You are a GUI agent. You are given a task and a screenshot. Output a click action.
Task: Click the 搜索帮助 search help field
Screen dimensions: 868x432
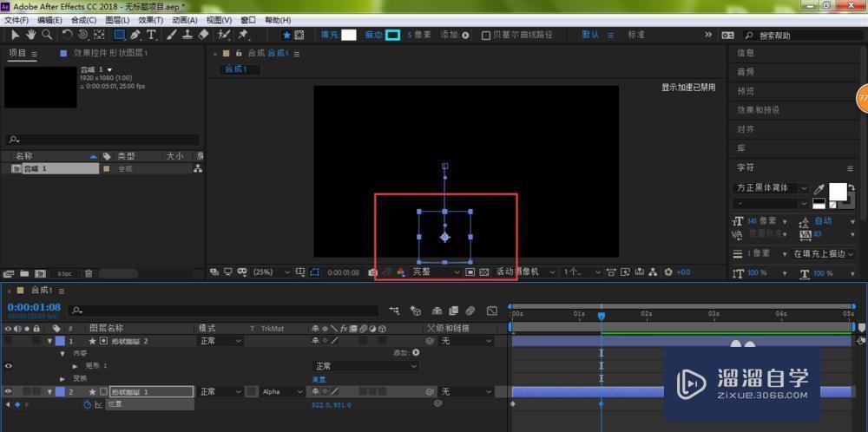803,36
